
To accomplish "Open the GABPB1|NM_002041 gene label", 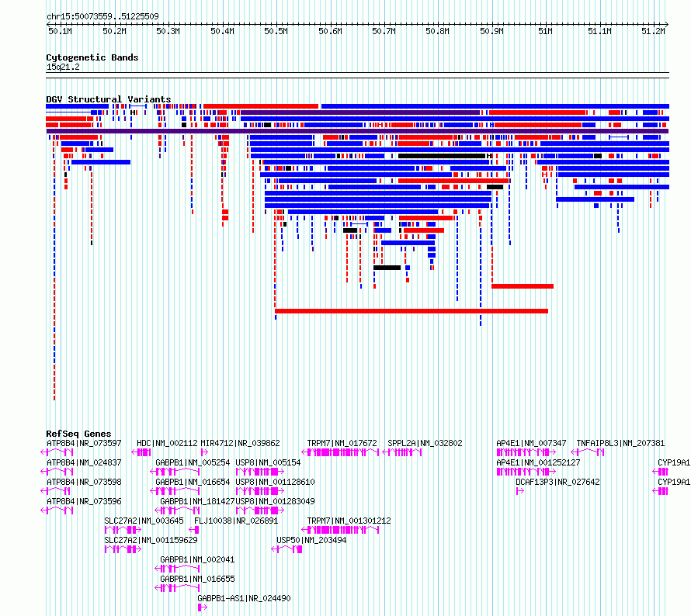I will [x=197, y=559].
